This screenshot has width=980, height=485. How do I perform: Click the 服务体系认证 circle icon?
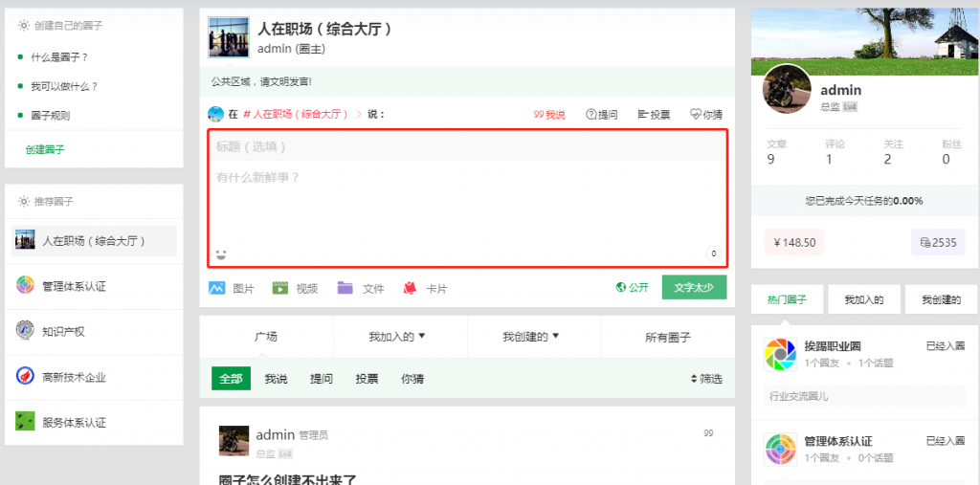click(x=25, y=422)
